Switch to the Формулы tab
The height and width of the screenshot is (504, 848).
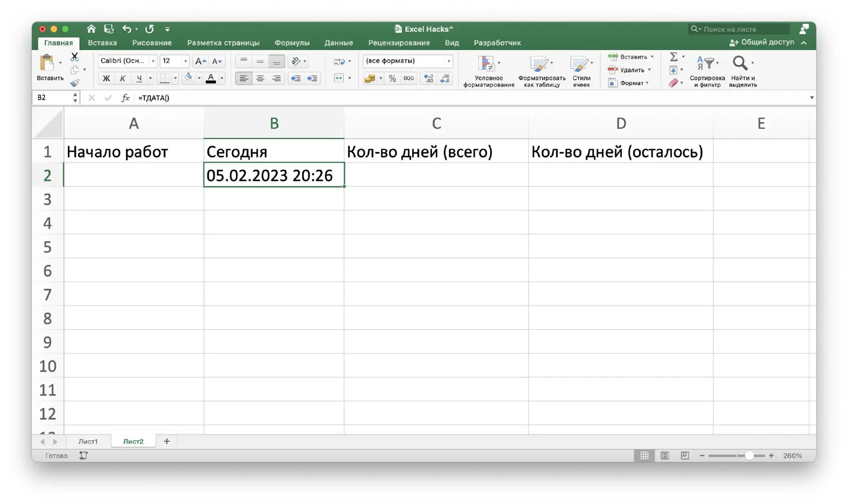[x=292, y=43]
